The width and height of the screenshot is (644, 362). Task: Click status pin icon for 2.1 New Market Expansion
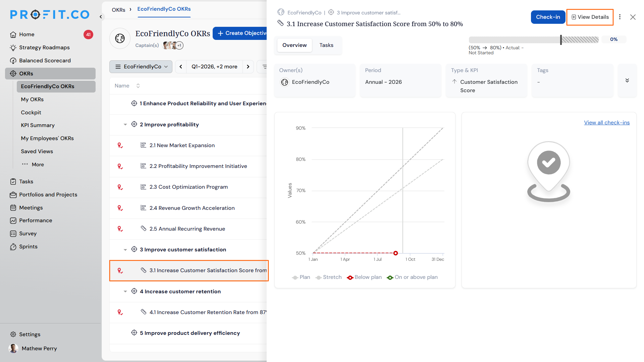pos(120,145)
